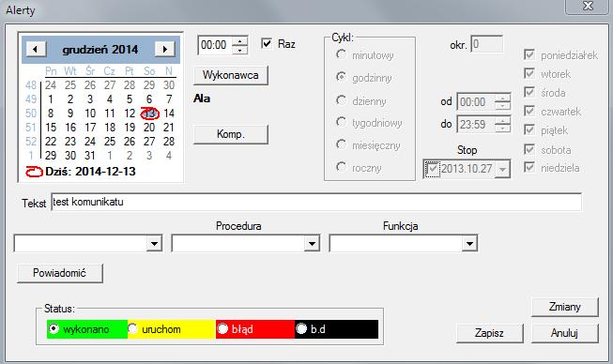Increase time with the 00:00 up arrow
Viewport: 613px width, 364px height.
coord(239,41)
